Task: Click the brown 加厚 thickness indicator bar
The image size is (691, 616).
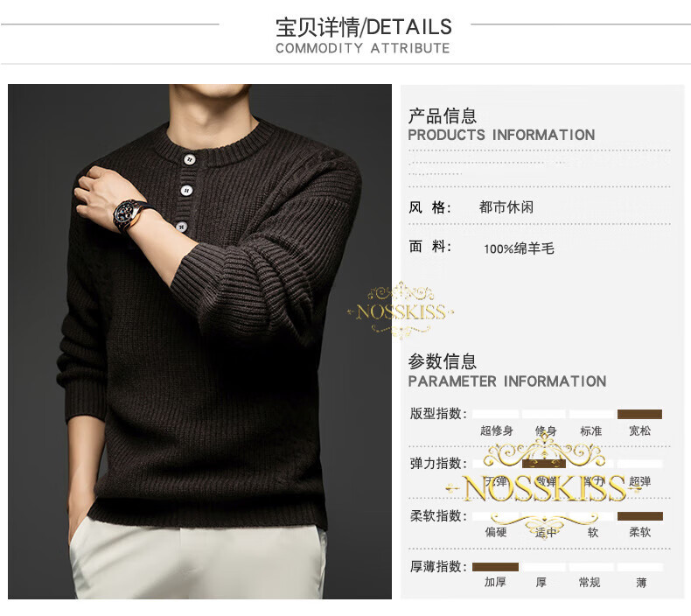Action: [x=495, y=567]
